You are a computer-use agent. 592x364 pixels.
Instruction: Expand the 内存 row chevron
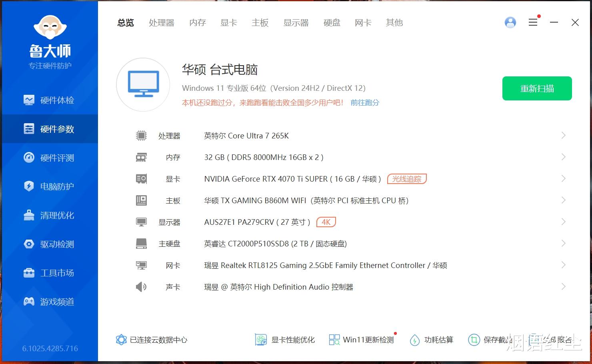563,157
